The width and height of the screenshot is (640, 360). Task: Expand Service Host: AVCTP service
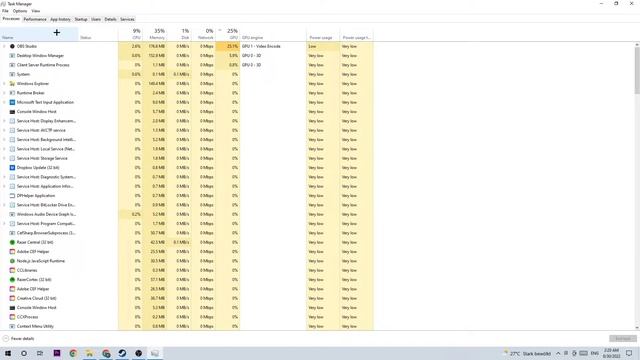pyautogui.click(x=4, y=130)
